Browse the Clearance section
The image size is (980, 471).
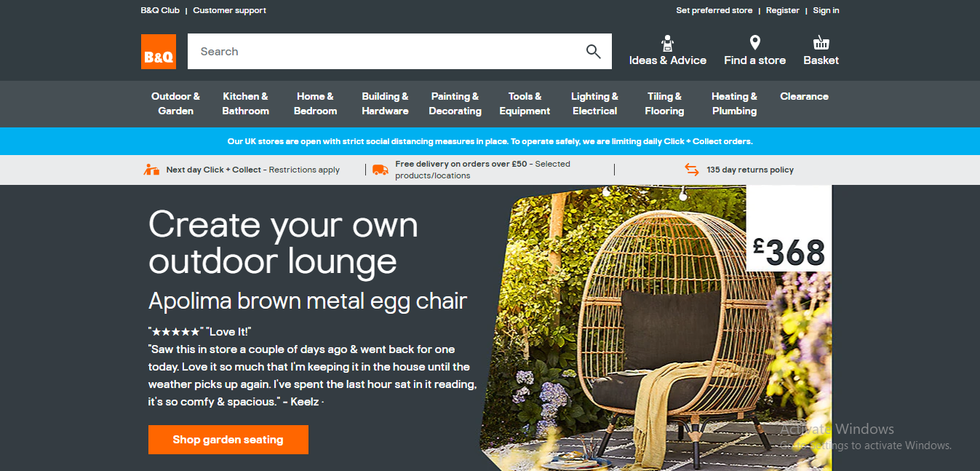pyautogui.click(x=804, y=96)
